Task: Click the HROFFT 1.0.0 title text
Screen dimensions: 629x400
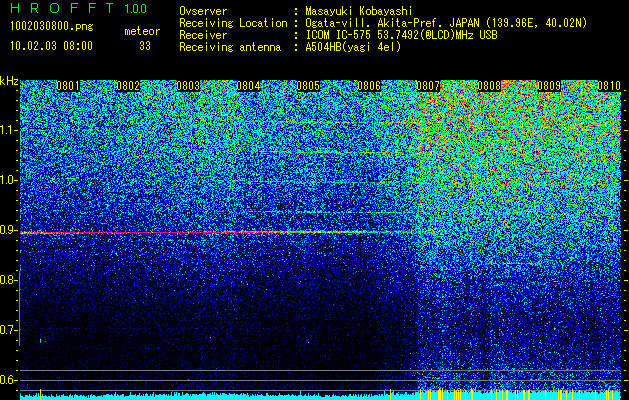Action: (79, 8)
